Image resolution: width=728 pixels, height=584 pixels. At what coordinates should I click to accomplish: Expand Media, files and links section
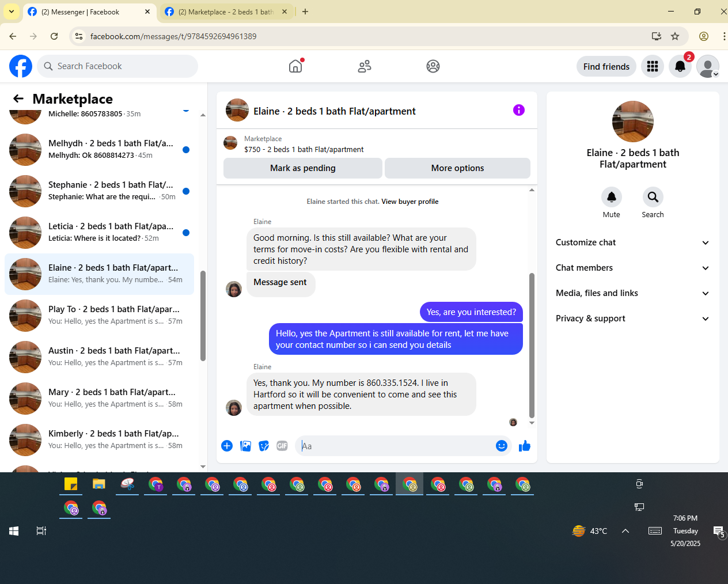click(632, 293)
